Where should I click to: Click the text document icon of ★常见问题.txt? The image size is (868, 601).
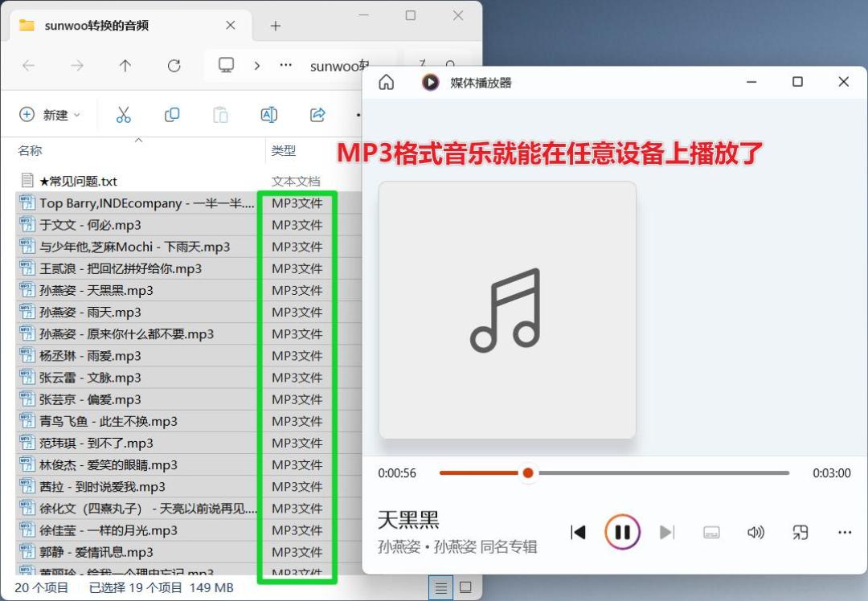click(x=27, y=181)
